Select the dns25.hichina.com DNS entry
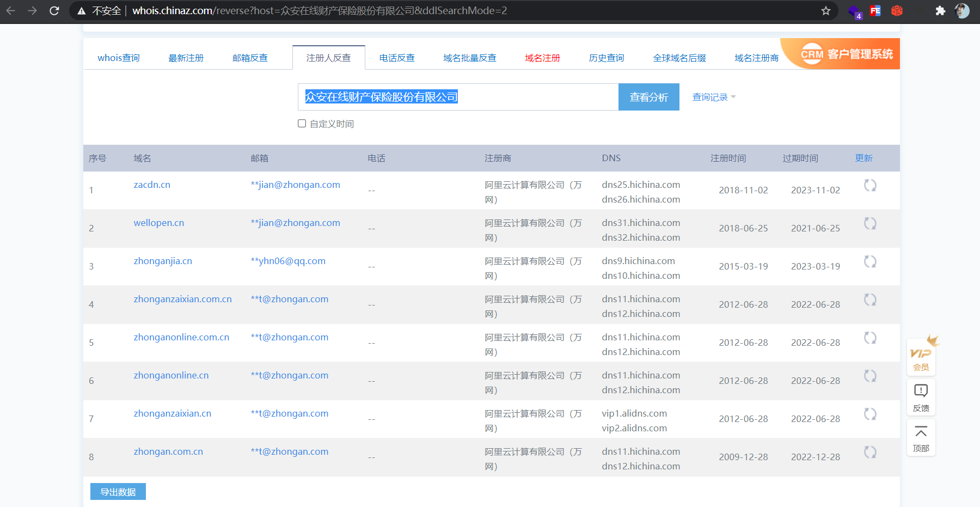This screenshot has height=507, width=980. (641, 185)
